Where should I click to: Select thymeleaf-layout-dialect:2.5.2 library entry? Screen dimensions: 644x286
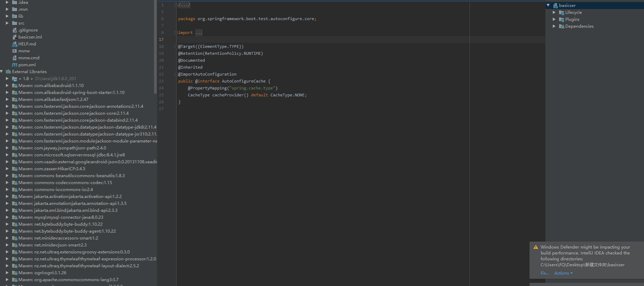[x=79, y=266]
